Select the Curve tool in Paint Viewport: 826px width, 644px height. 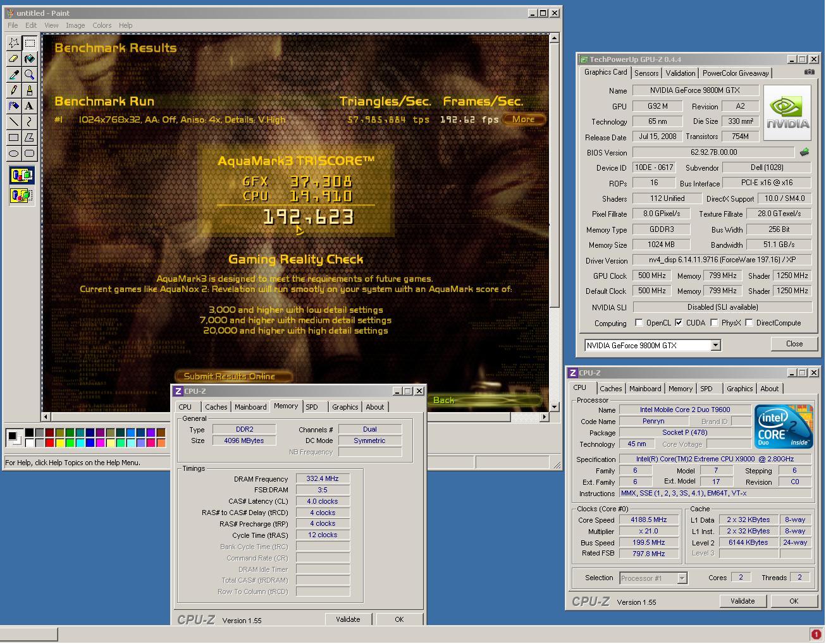(x=29, y=121)
